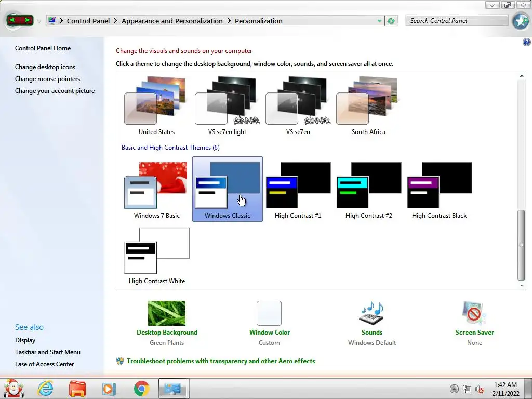Click Appearance and Personalization breadcrumb

click(172, 21)
